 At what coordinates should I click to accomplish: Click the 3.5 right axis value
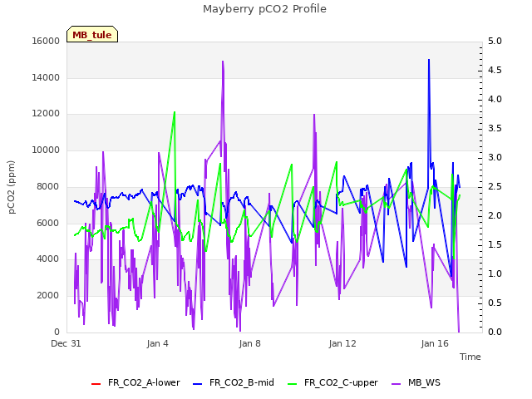tap(495, 129)
